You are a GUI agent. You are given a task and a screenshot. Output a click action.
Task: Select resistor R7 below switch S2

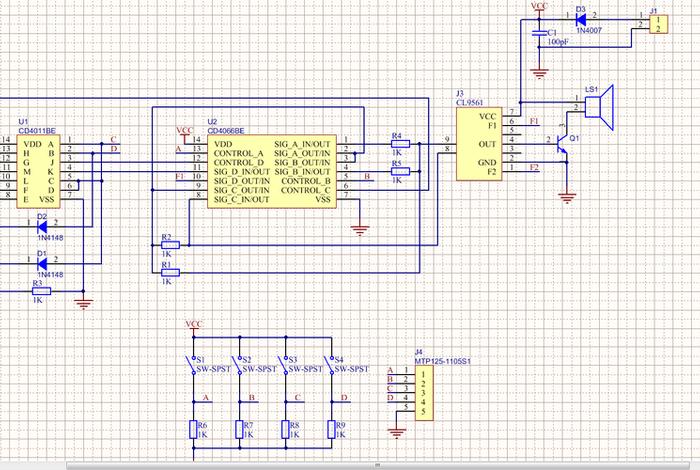pyautogui.click(x=240, y=429)
